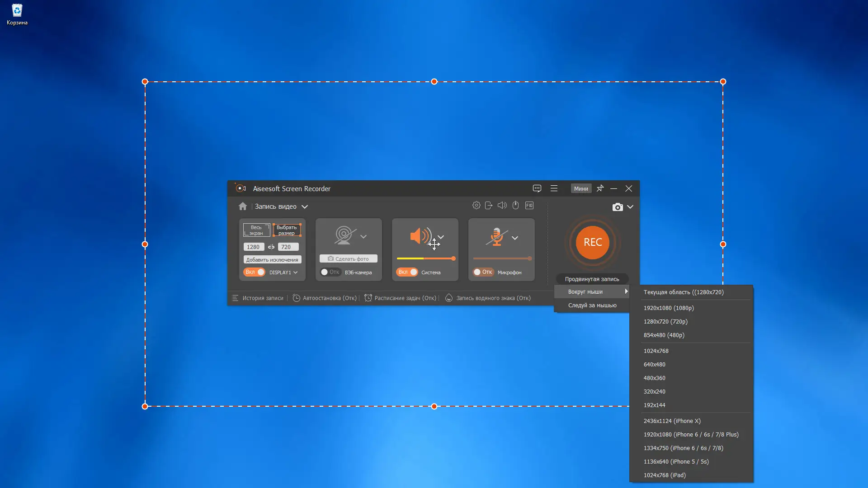
Task: Enable the microphone (Микрофон) switch
Action: [x=482, y=272]
